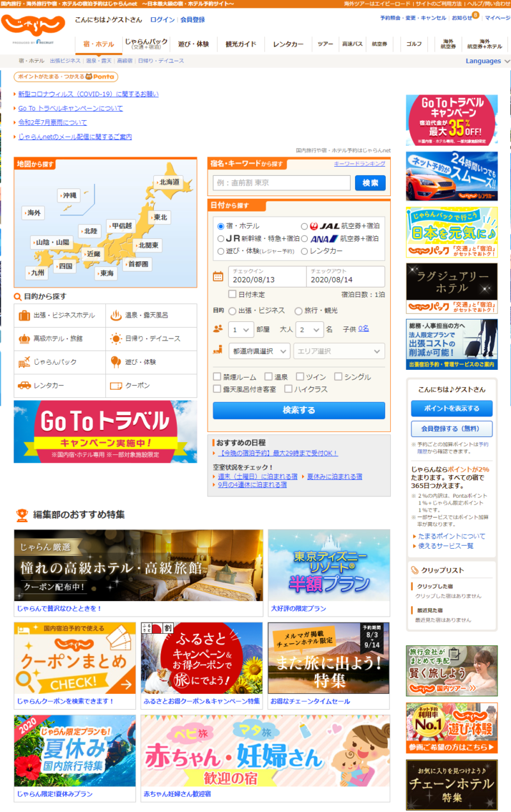The width and height of the screenshot is (511, 812).
Task: Open the adult count dropdown
Action: pyautogui.click(x=309, y=330)
